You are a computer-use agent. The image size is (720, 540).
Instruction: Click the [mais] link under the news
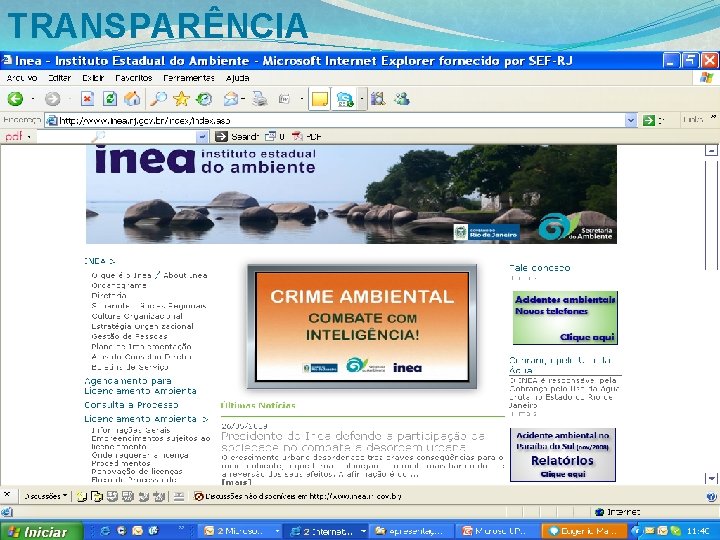(236, 482)
